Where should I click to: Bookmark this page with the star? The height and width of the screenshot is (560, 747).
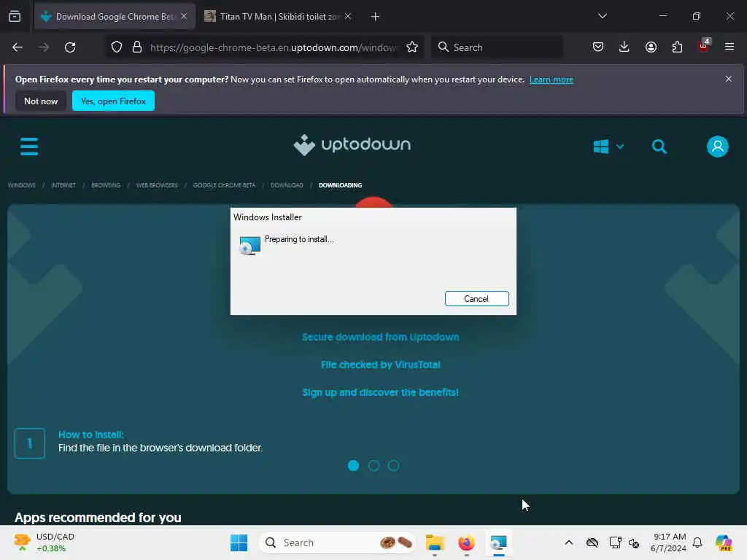point(412,47)
